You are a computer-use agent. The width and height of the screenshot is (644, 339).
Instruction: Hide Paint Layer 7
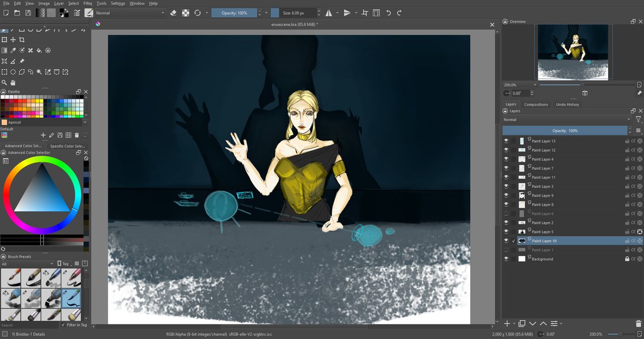coord(506,169)
